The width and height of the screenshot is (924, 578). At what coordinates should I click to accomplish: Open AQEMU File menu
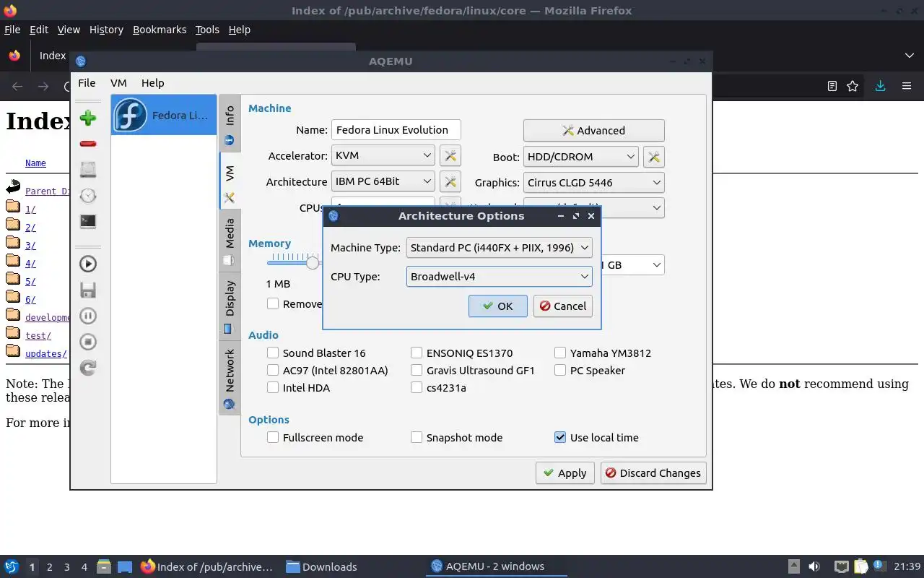click(87, 82)
